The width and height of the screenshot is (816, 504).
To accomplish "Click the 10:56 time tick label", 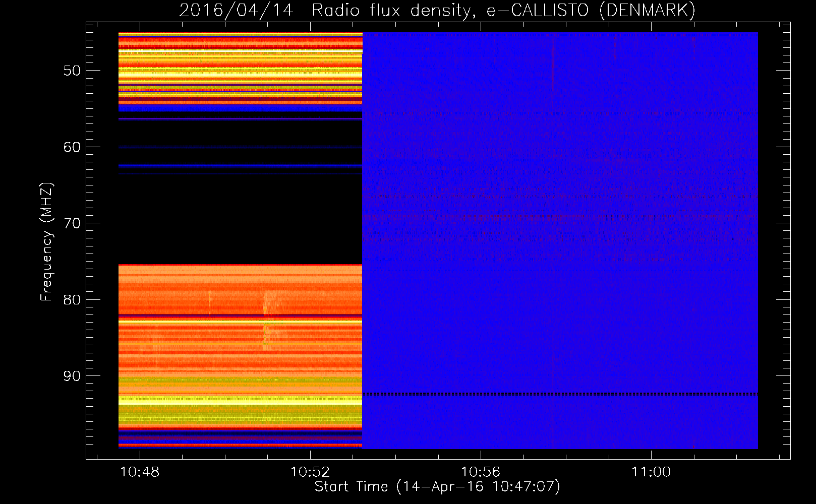I will 481,472.
